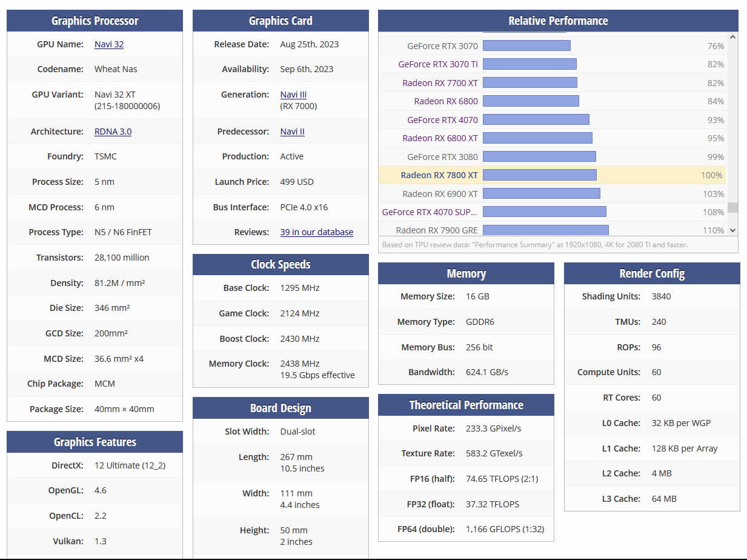This screenshot has height=560, width=747.
Task: Open the Navi II predecessor link
Action: [292, 132]
